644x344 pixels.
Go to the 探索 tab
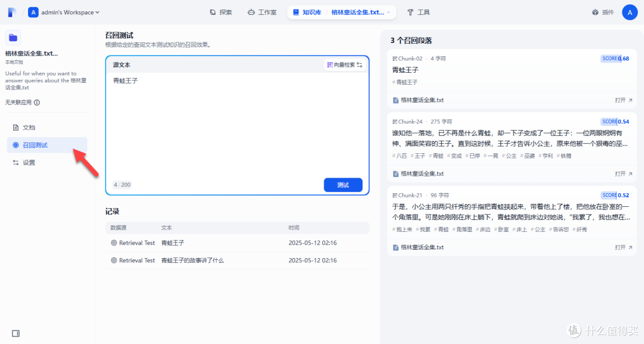click(x=221, y=13)
